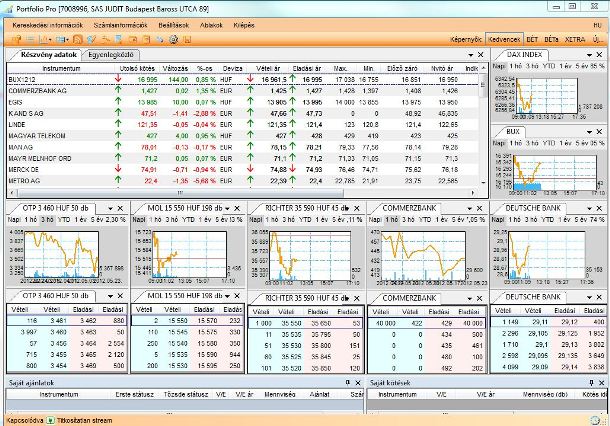Select the BUX1212 row
This screenshot has height=426, width=610.
pyautogui.click(x=244, y=79)
